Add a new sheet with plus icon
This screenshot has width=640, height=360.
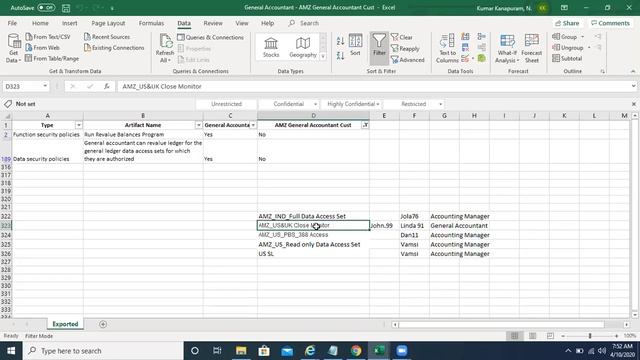click(x=103, y=324)
